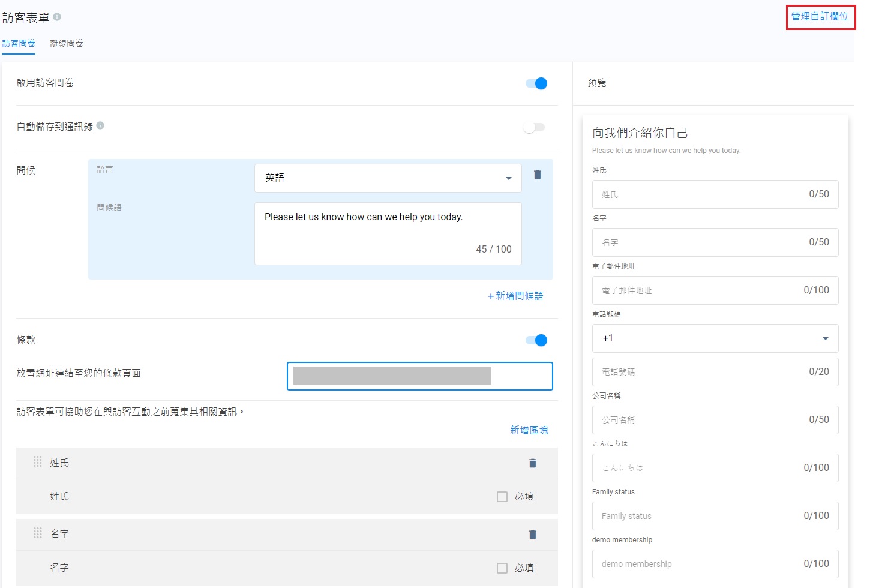Click 新增區塊 link

tap(529, 430)
